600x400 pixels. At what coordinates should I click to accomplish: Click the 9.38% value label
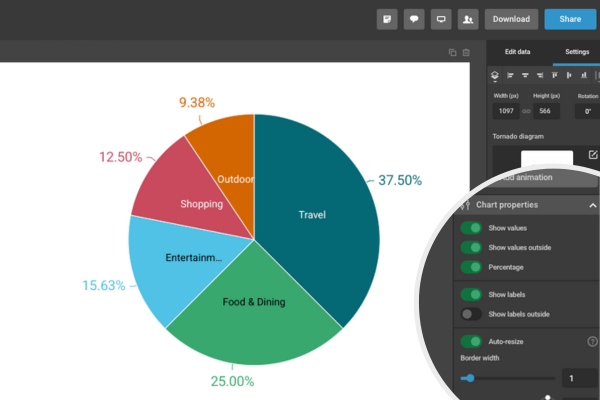point(197,103)
